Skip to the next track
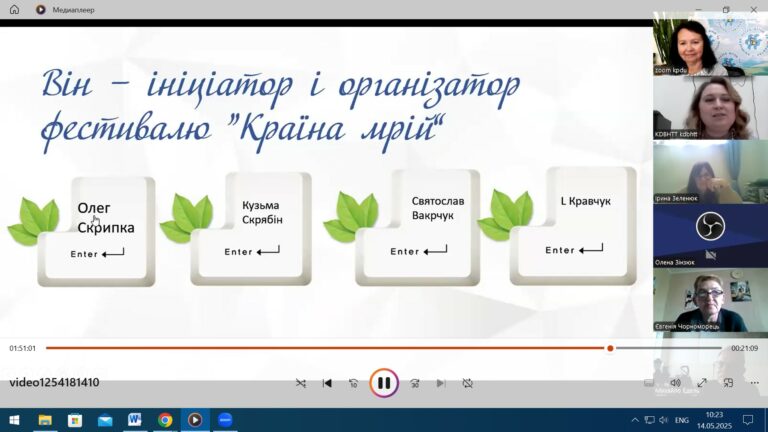 (x=441, y=383)
